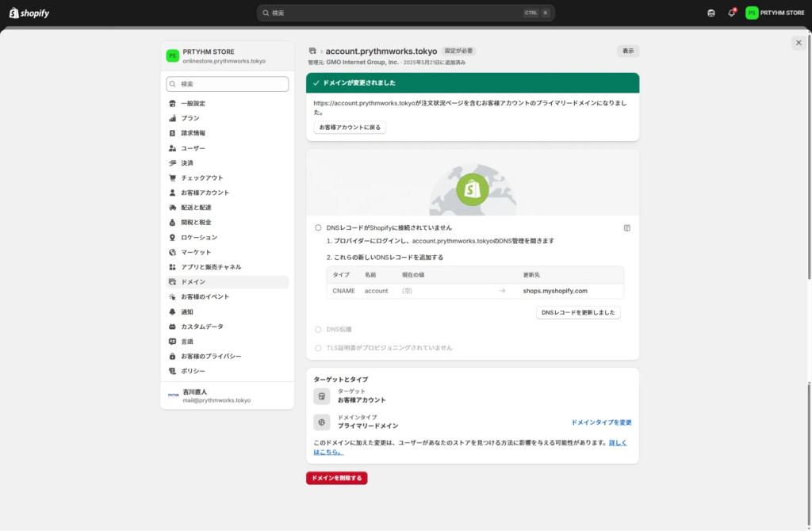
Task: Click the domains breadcrumb icon before account.prythmworks.tokyo
Action: (x=312, y=52)
